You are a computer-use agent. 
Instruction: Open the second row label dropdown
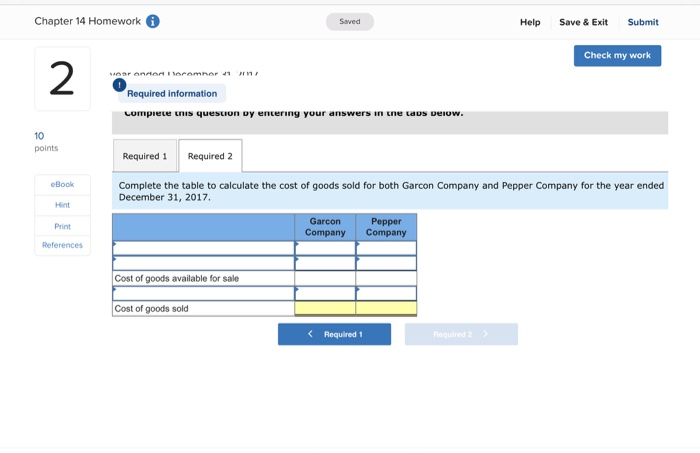pyautogui.click(x=203, y=263)
